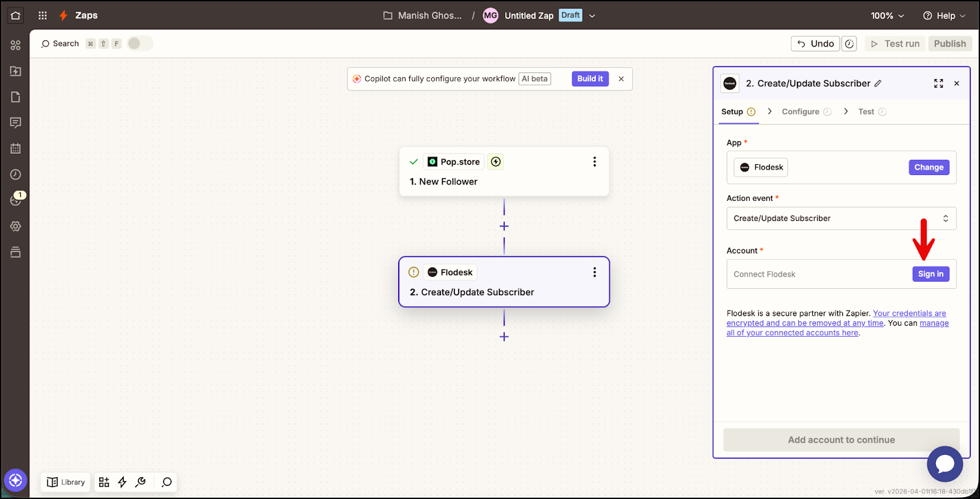
Task: Add a step between Pop.store and Flodesk
Action: click(503, 226)
